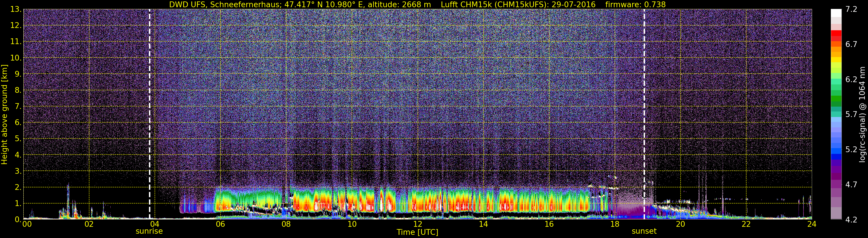Screen dimensions: 868x238
Task: Click the height axis label '0.'
Action: coord(18,220)
